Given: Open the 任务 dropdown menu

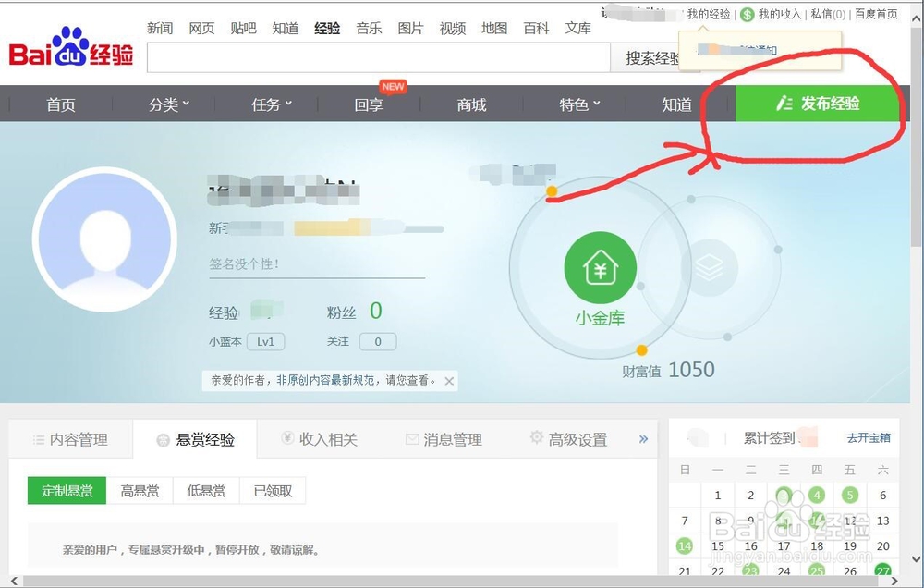Looking at the screenshot, I should [271, 104].
